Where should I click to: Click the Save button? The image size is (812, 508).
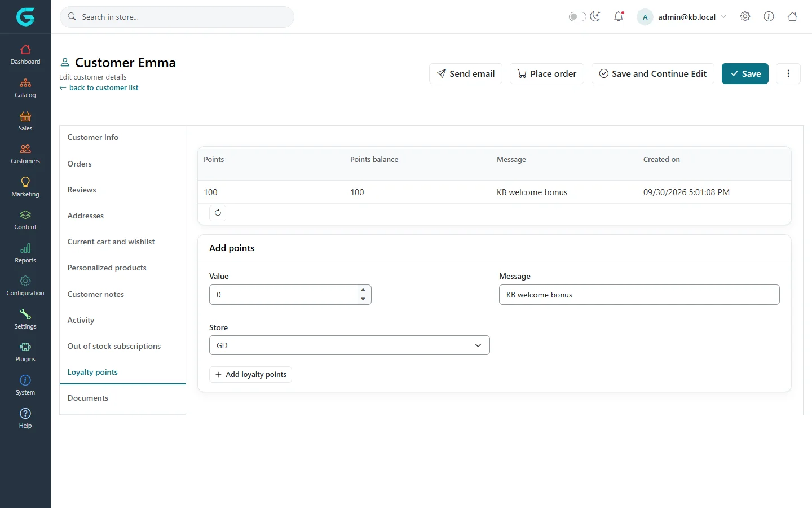coord(745,73)
